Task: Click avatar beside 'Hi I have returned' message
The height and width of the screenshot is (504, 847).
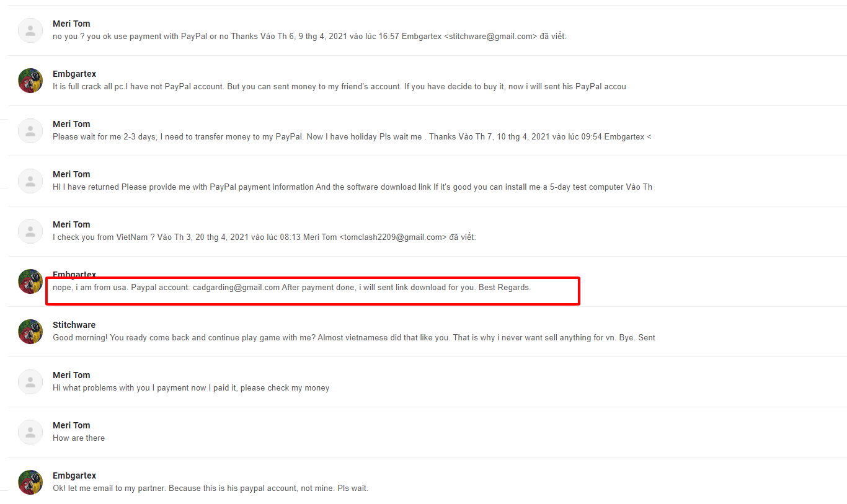Action: 30,181
